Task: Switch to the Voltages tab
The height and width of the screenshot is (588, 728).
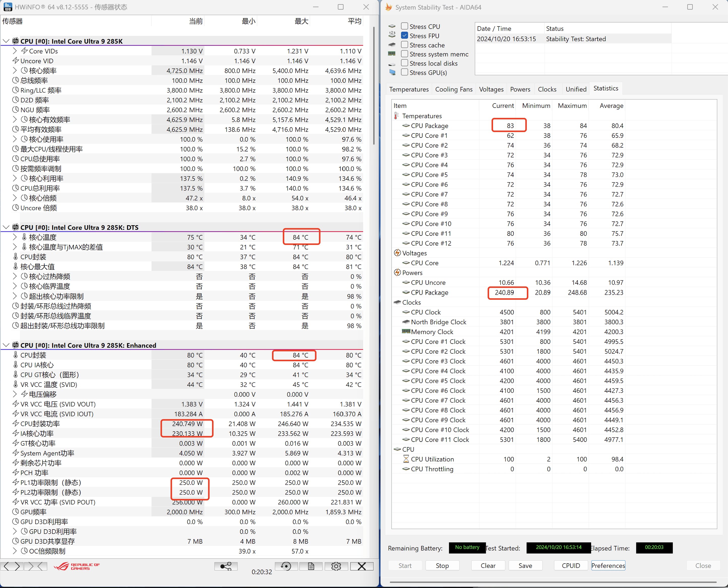Action: tap(491, 89)
